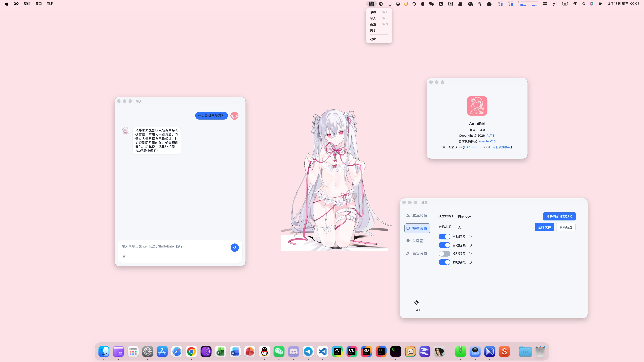Click the info icon next to 自动呼吸
644x362 pixels.
pyautogui.click(x=470, y=237)
